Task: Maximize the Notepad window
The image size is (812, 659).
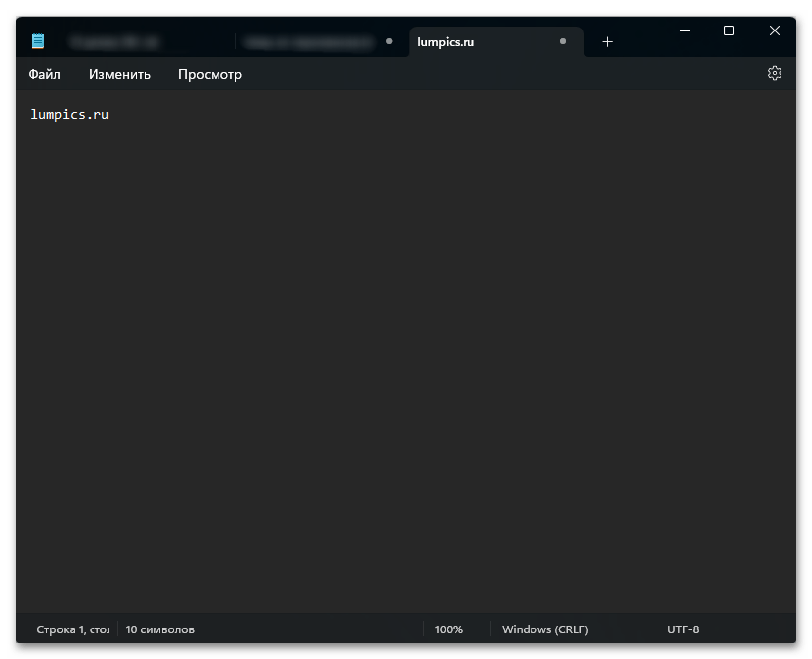Action: (x=729, y=31)
